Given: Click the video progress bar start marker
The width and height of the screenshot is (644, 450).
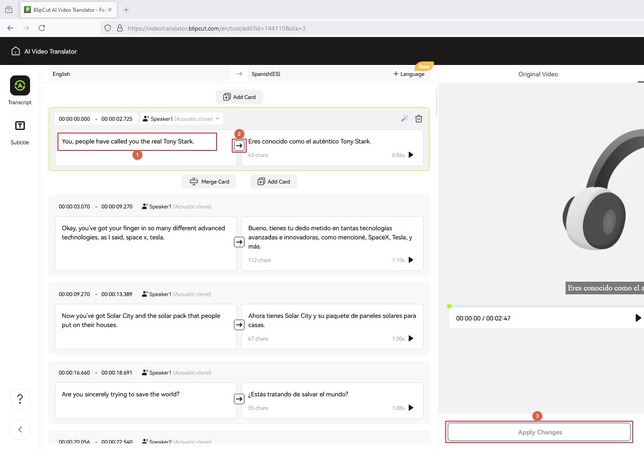Looking at the screenshot, I should pos(450,306).
